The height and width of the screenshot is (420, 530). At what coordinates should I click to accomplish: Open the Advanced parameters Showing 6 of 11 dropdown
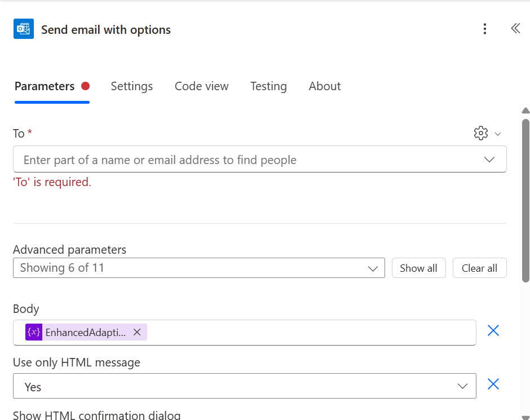click(x=198, y=268)
